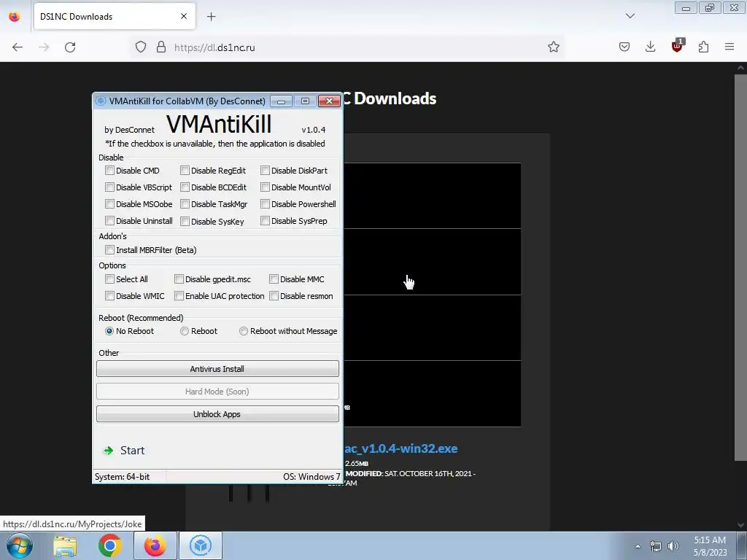Click the Unblock Apps button
The height and width of the screenshot is (560, 747).
[217, 414]
